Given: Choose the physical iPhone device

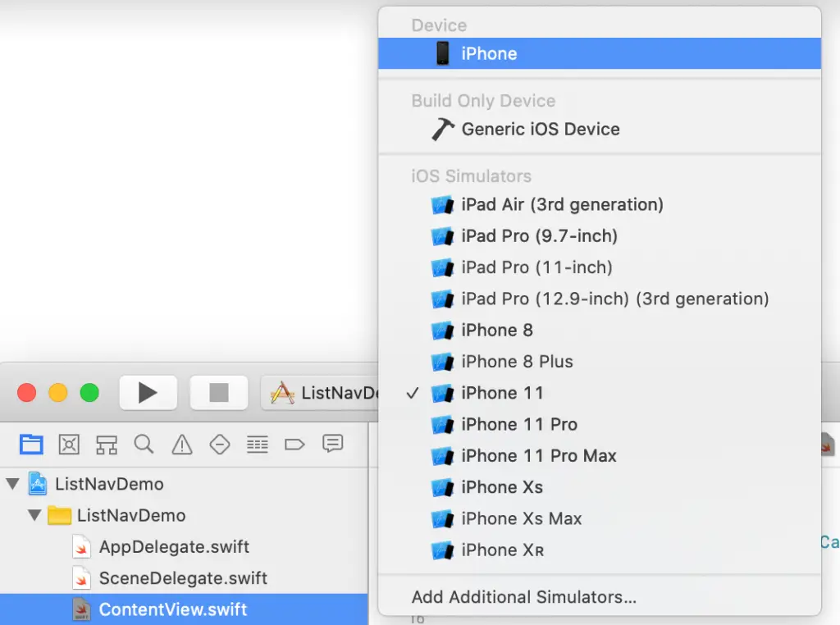Looking at the screenshot, I should (x=600, y=53).
